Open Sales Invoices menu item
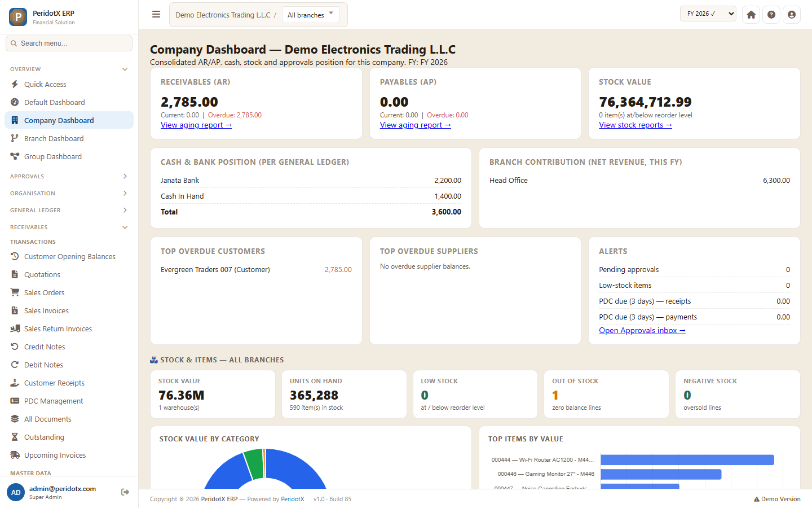812x508 pixels. 69,310
